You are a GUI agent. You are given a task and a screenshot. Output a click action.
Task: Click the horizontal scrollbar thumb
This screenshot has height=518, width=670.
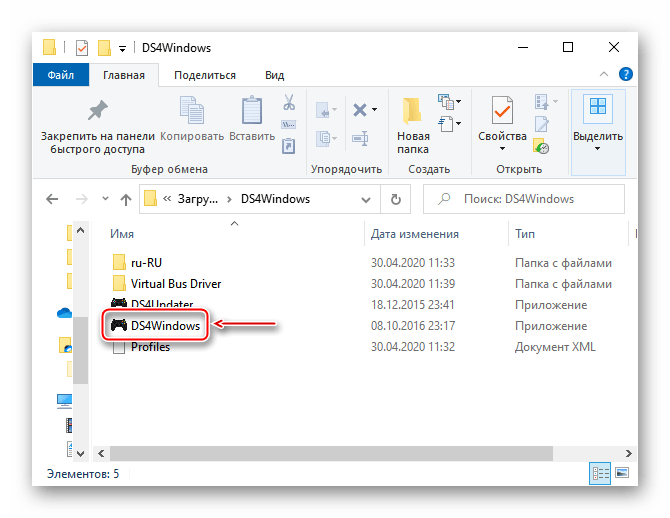331,453
